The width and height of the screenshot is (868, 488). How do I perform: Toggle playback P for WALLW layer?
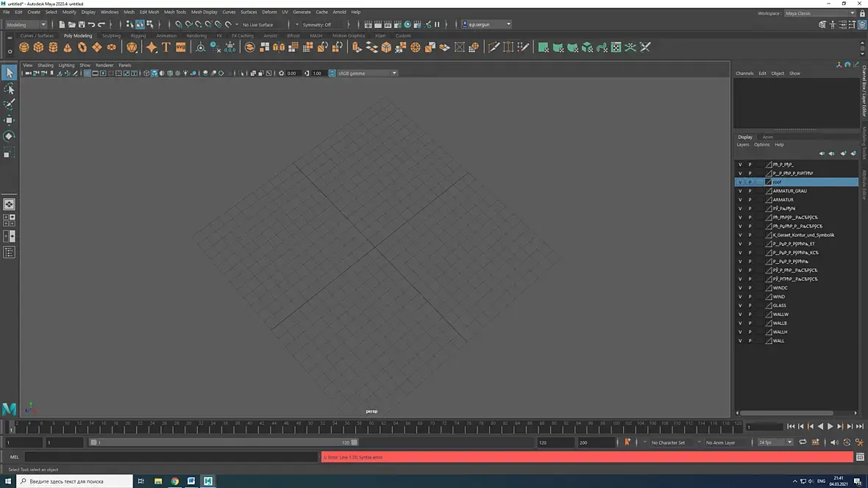tap(750, 315)
